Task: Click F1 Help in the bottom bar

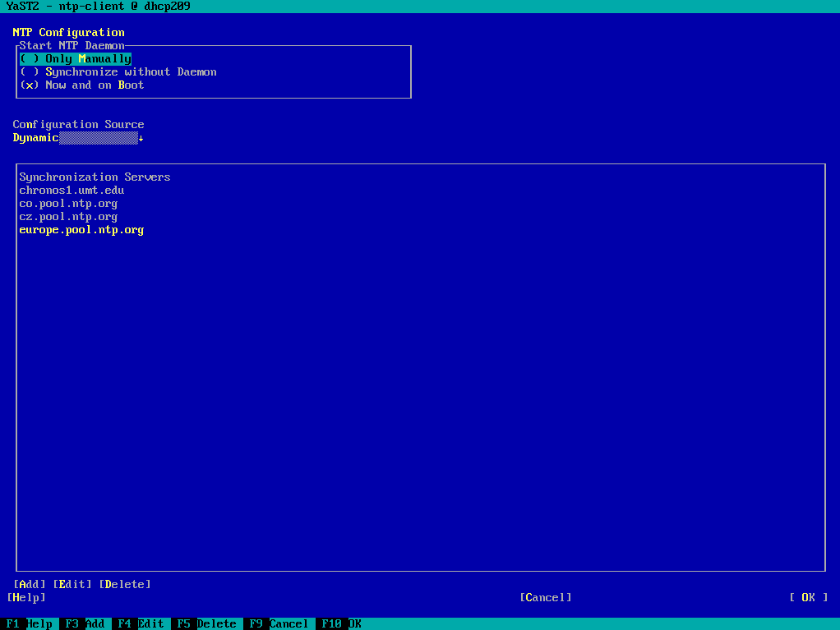Action: (28, 623)
